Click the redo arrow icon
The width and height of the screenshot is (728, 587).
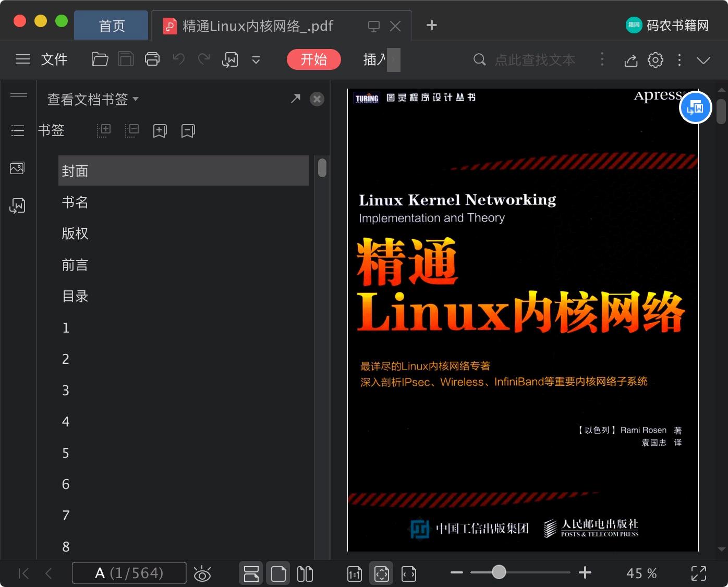204,59
